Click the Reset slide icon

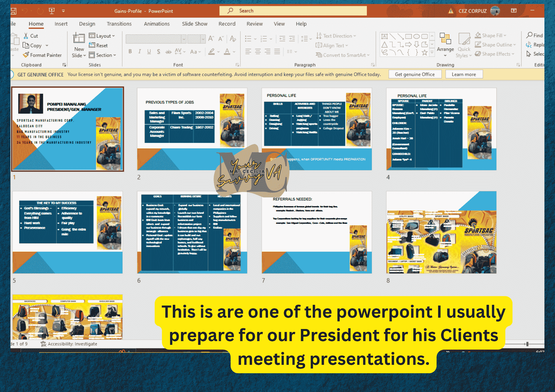click(92, 45)
